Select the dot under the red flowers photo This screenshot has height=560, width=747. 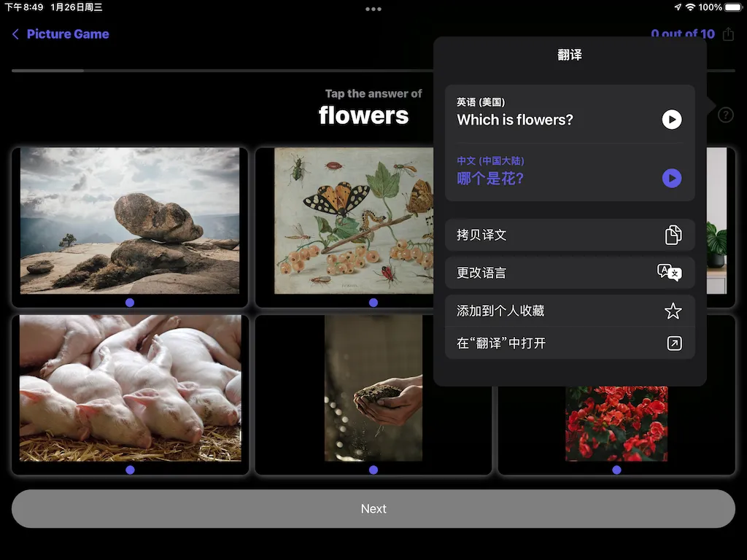pos(616,470)
